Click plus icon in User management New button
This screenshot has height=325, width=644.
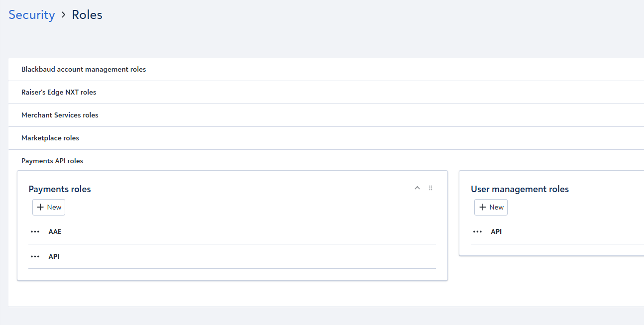(483, 208)
